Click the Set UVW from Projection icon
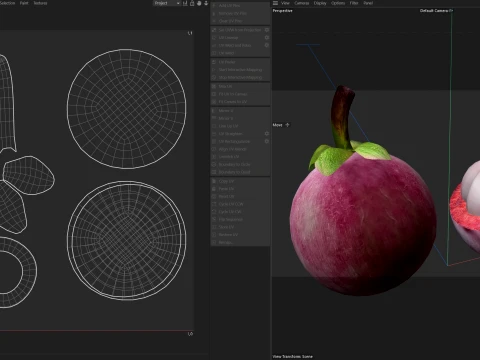Image resolution: width=480 pixels, height=360 pixels. (214, 30)
